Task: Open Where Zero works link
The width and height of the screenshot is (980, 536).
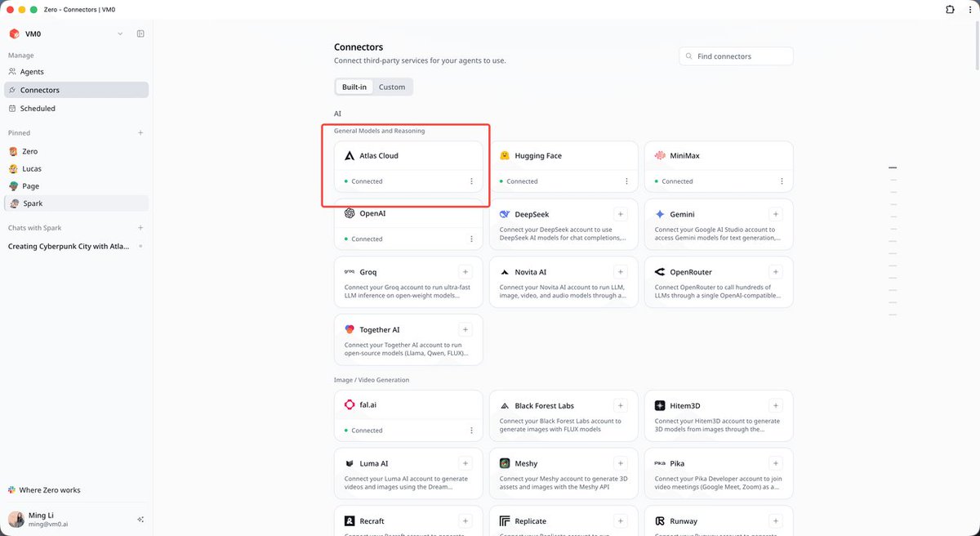Action: (44, 490)
